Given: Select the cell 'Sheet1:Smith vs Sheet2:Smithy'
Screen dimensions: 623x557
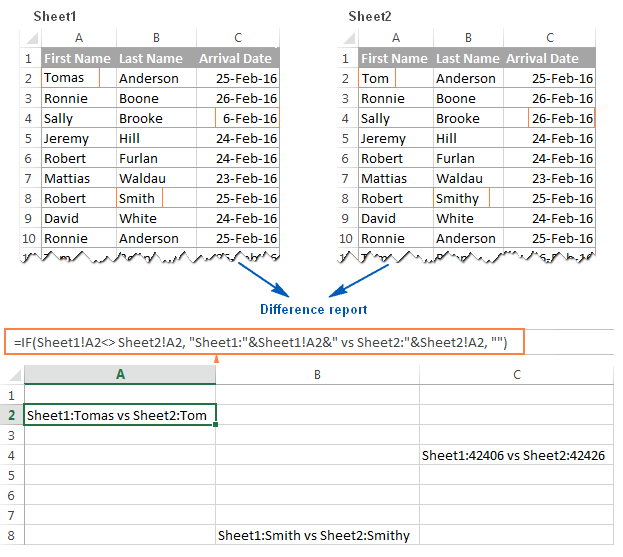Looking at the screenshot, I should pos(317,535).
